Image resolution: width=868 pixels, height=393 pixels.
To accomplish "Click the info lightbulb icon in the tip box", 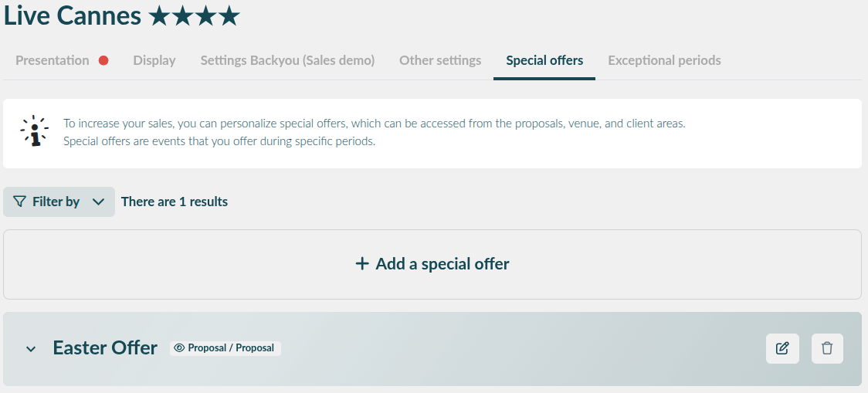I will click(x=34, y=131).
